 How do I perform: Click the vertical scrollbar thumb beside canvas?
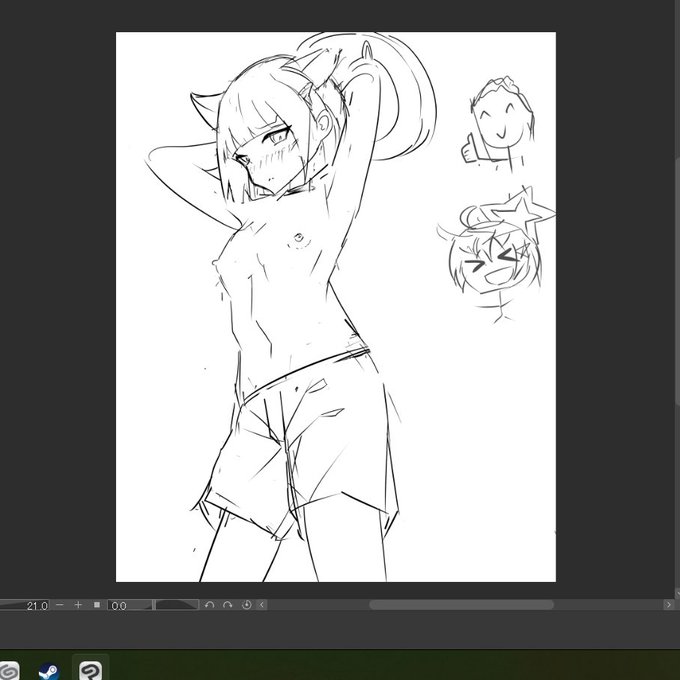pyautogui.click(x=677, y=282)
